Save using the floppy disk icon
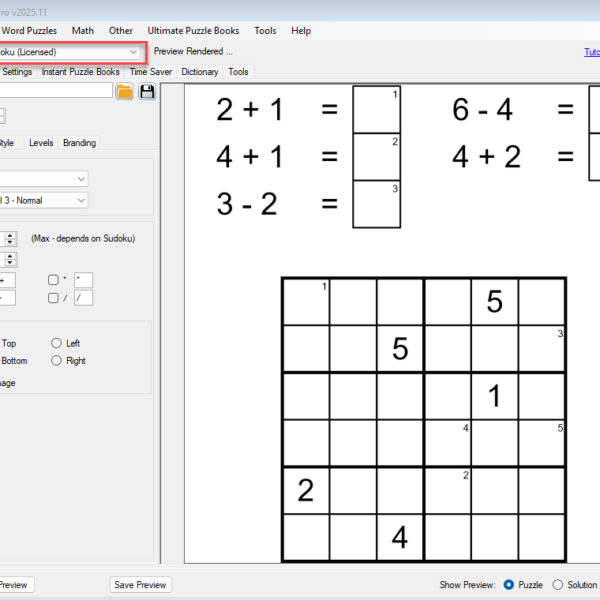This screenshot has height=600, width=600. [147, 92]
